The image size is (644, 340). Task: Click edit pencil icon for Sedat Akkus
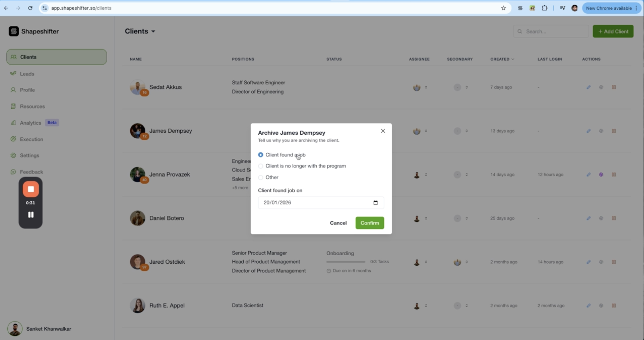588,87
